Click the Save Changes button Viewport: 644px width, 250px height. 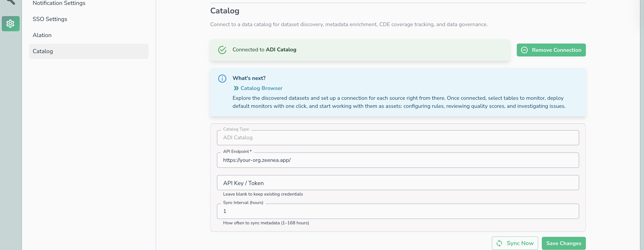pos(563,243)
